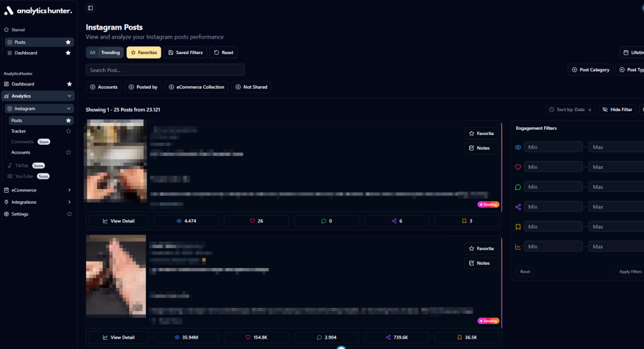The image size is (644, 349).
Task: Open Notes for the first post
Action: (481, 148)
